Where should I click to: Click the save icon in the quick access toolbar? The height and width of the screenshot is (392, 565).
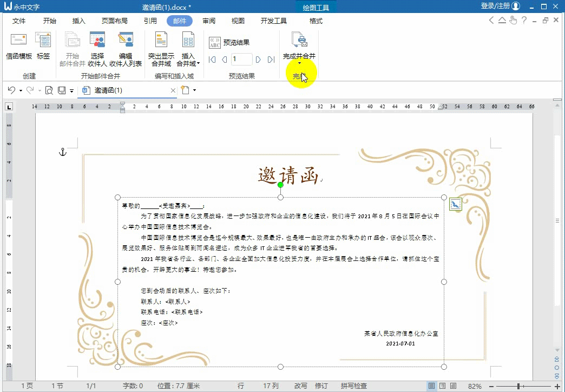pyautogui.click(x=62, y=90)
